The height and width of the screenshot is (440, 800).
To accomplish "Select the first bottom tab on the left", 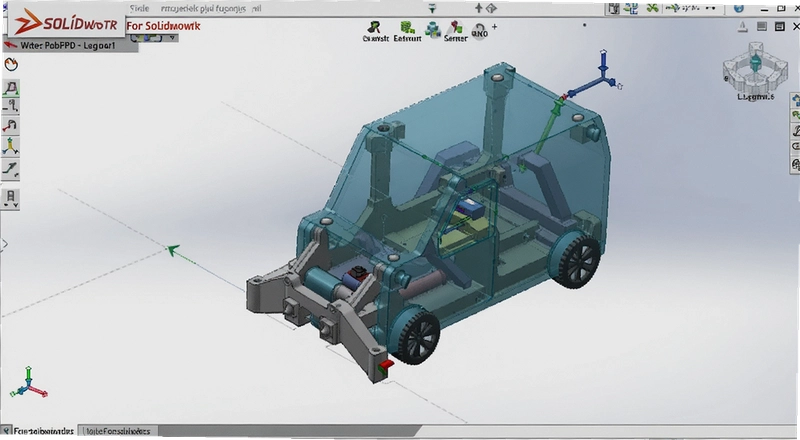I will tap(39, 431).
